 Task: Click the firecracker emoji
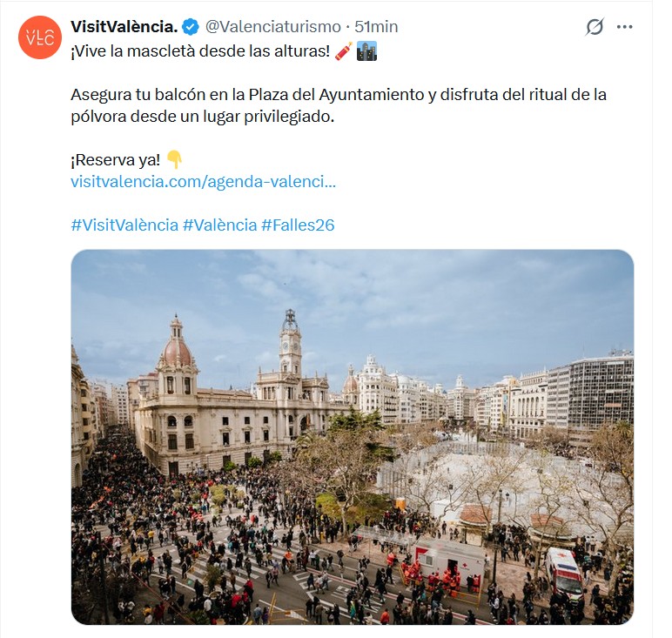click(x=344, y=51)
